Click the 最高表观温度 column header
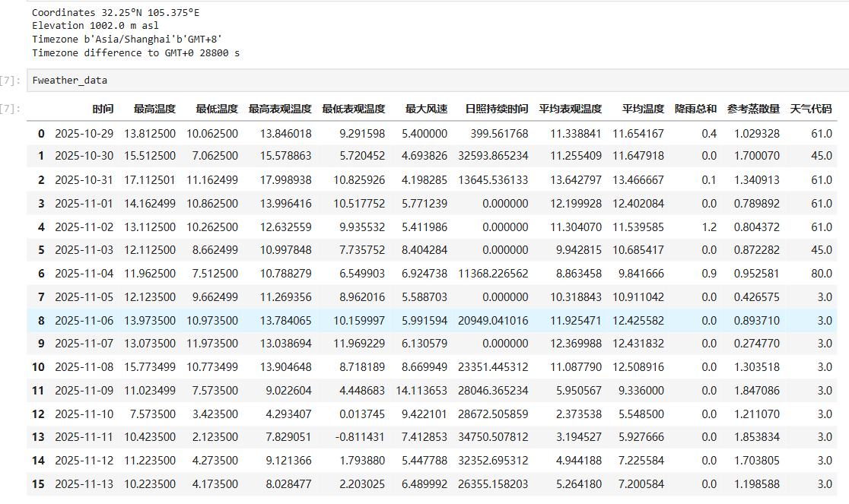 tap(280, 109)
